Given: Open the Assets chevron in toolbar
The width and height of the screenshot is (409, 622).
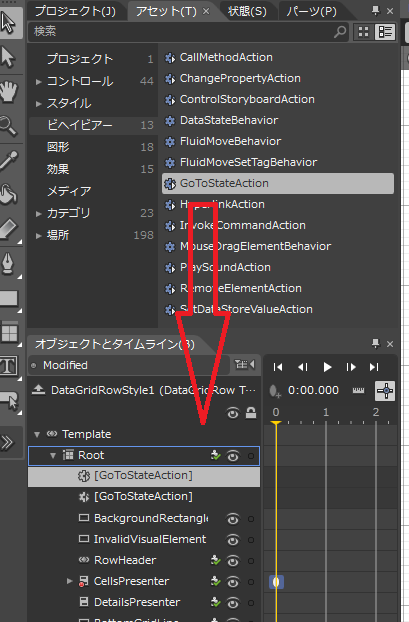Looking at the screenshot, I should 7,442.
